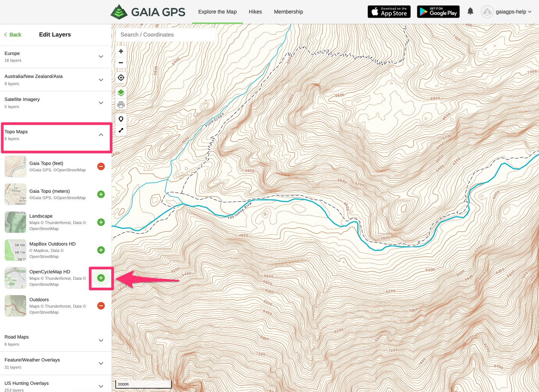
Task: Select the create route tool
Action: (121, 130)
